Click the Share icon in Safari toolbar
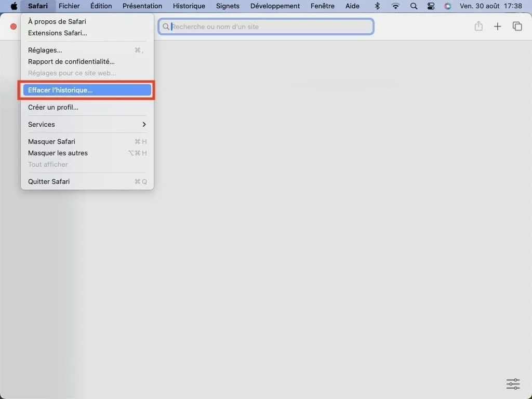Screen dimensions: 532x399 (x=478, y=26)
